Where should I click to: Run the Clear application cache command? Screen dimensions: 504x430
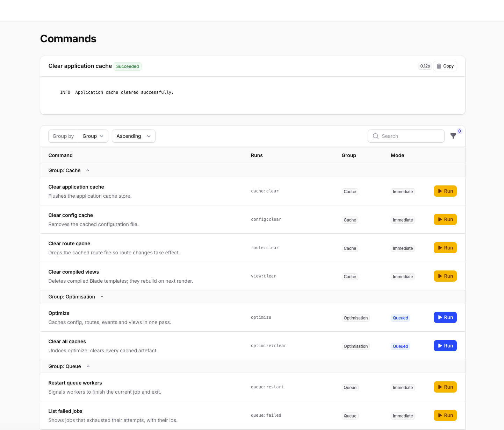click(x=445, y=191)
